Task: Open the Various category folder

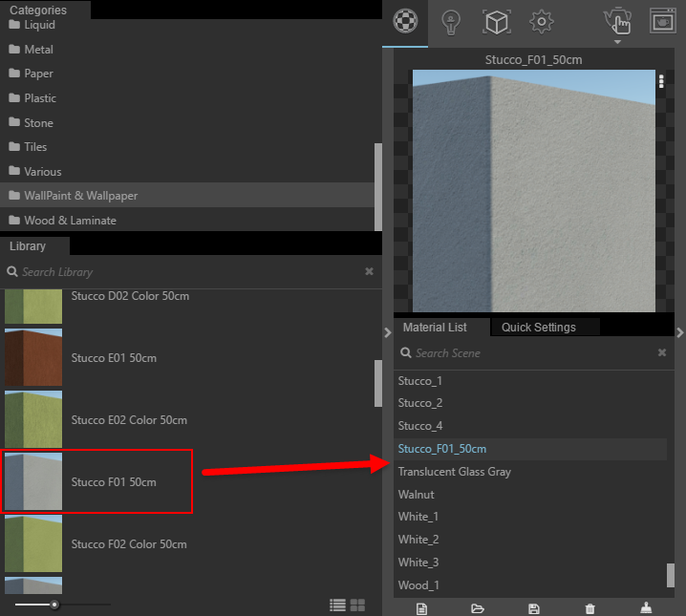Action: pyautogui.click(x=187, y=171)
